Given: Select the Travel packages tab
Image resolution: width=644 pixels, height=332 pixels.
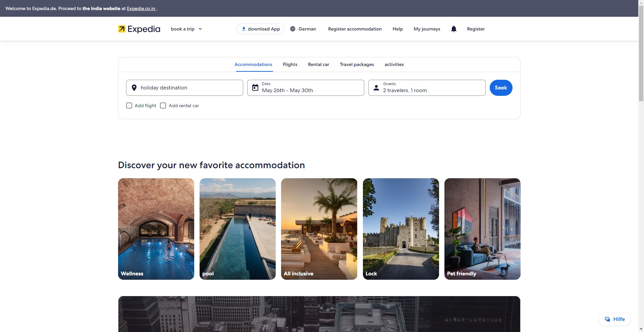Looking at the screenshot, I should coord(357,64).
